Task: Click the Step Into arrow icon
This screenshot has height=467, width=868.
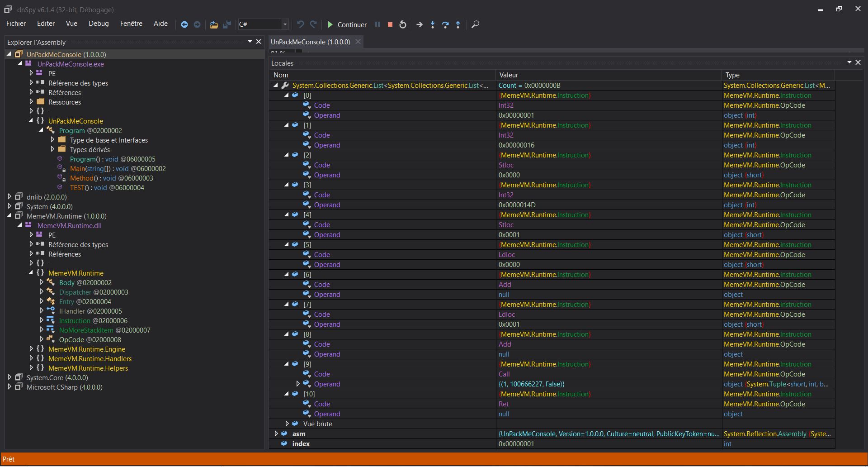Action: [x=433, y=24]
